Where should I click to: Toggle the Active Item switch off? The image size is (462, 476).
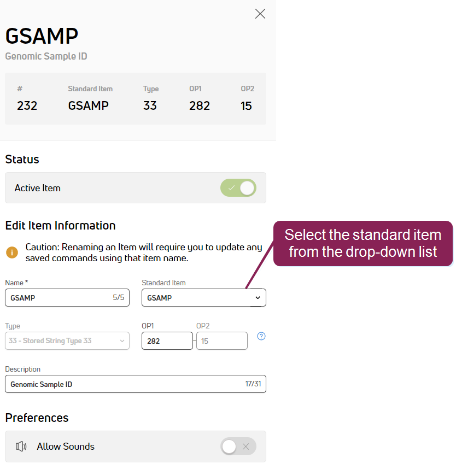click(238, 188)
